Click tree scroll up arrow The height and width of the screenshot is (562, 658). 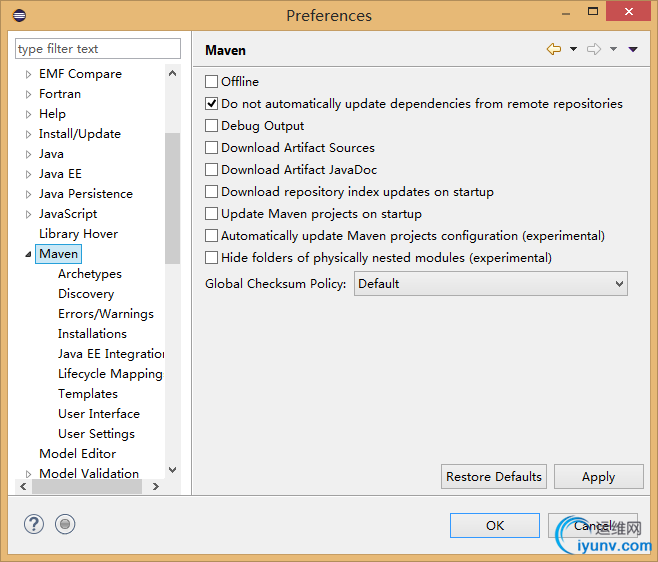(172, 73)
